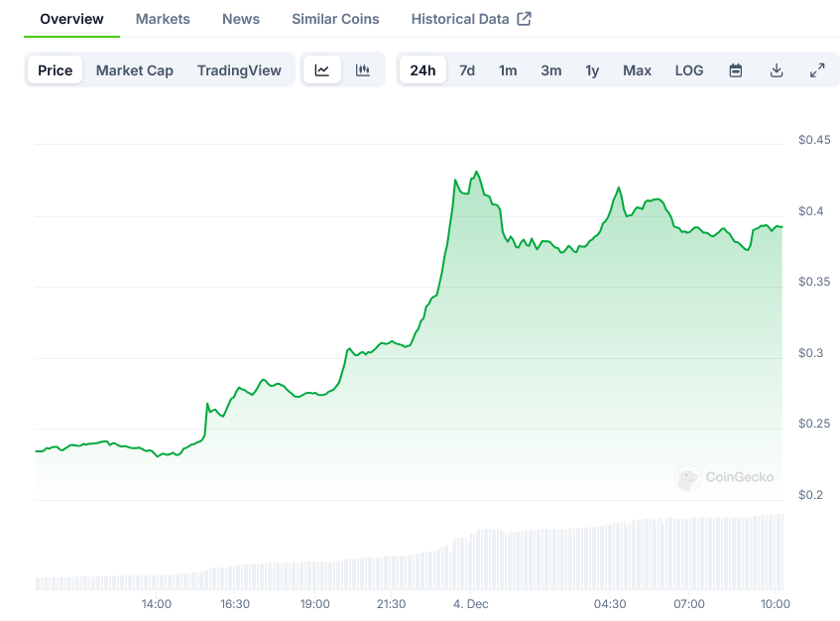The width and height of the screenshot is (840, 621).
Task: Go to the News tab
Action: tap(241, 19)
